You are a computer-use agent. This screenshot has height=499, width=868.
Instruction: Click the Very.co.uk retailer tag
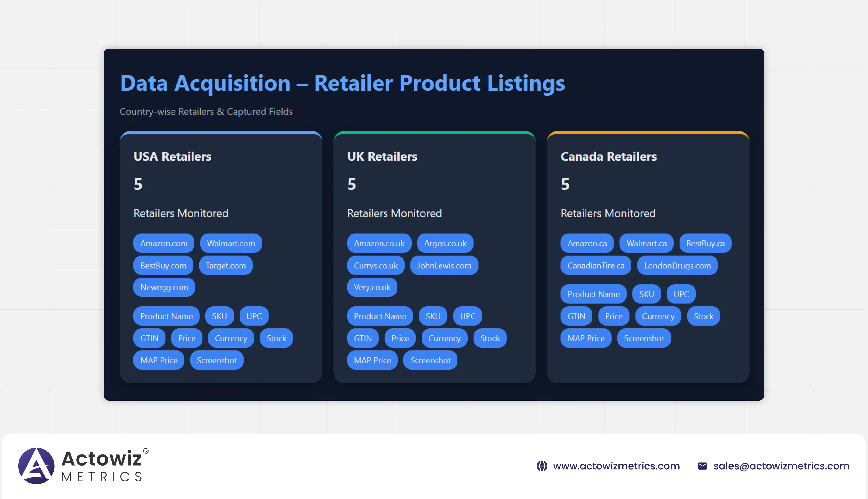tap(372, 287)
